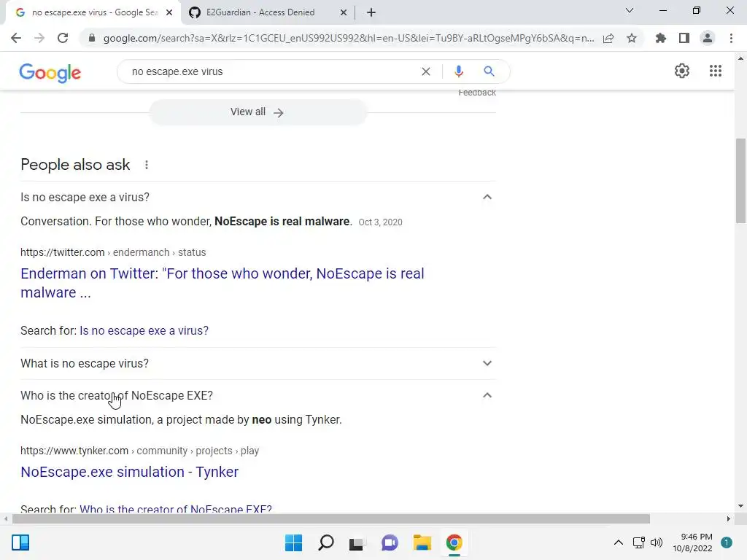Open the taskbar clock and date

tap(693, 542)
